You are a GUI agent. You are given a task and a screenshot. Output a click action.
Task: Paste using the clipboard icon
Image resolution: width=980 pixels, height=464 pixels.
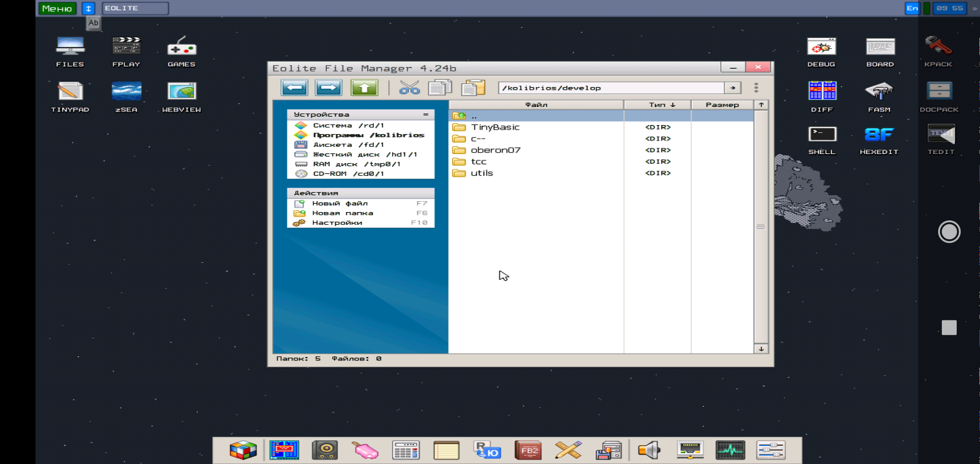473,88
